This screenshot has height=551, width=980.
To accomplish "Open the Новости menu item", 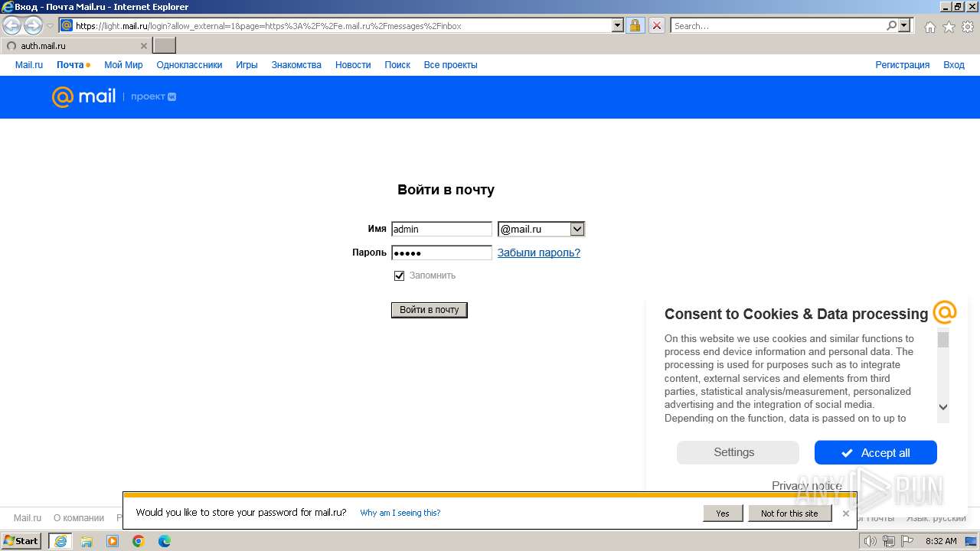I will tap(353, 65).
